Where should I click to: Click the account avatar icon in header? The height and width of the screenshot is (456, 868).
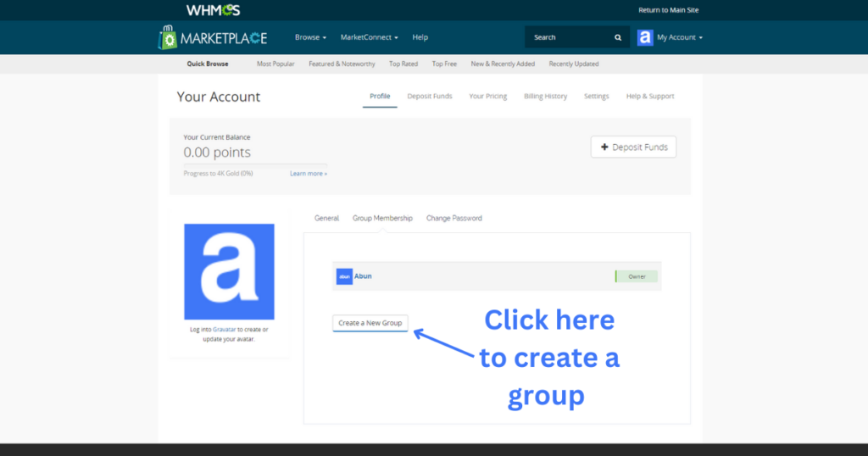coord(645,37)
